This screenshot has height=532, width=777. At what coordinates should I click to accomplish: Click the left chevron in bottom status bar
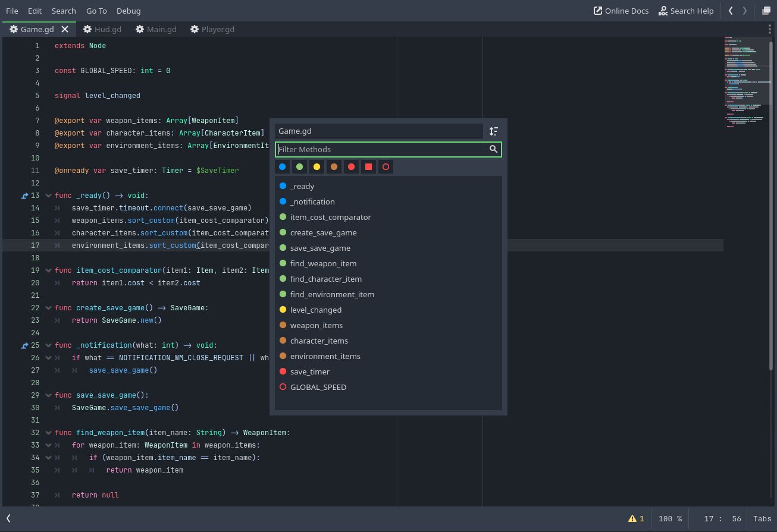click(8, 518)
